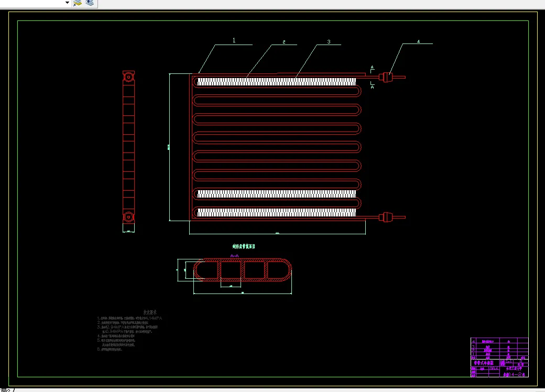Image resolution: width=545 pixels, height=392 pixels.
Task: Click the narrow side view on left
Action: [128, 149]
